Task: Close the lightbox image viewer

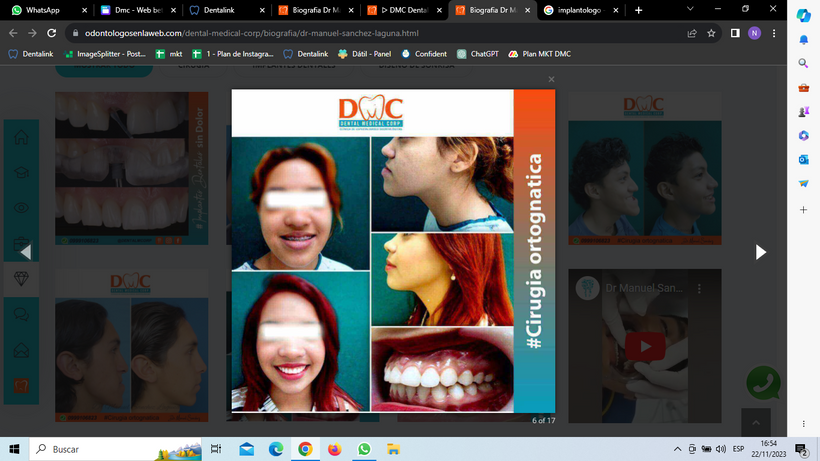Action: tap(550, 79)
